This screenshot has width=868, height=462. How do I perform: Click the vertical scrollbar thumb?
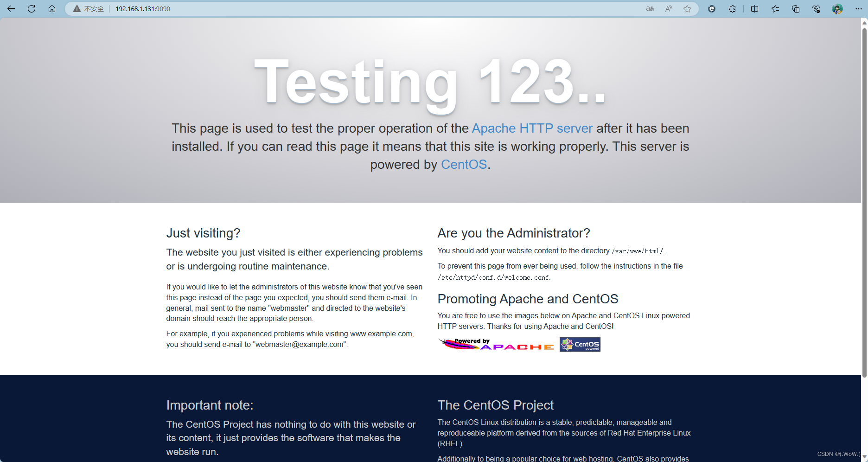(x=864, y=203)
